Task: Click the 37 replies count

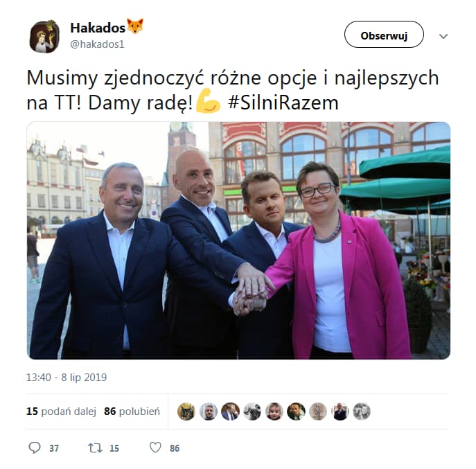Action: click(54, 448)
